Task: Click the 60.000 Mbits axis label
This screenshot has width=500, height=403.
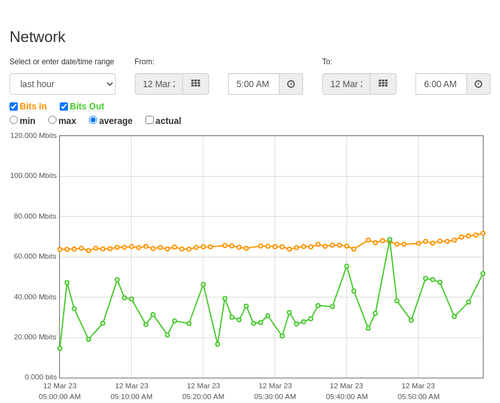Action: click(35, 256)
